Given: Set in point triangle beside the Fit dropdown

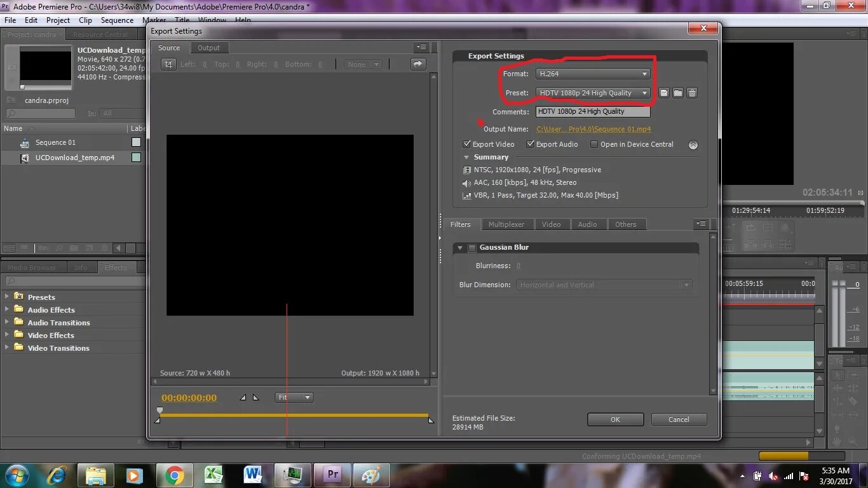Looking at the screenshot, I should 243,398.
